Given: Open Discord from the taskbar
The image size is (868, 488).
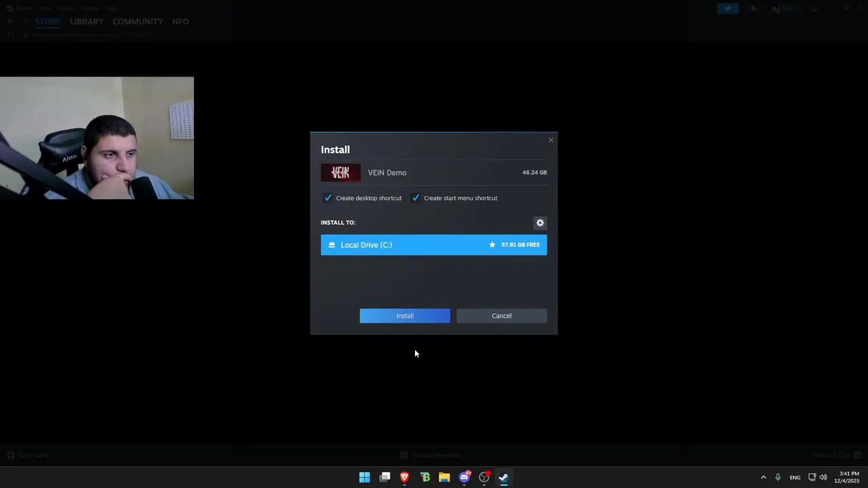Looking at the screenshot, I should [465, 477].
